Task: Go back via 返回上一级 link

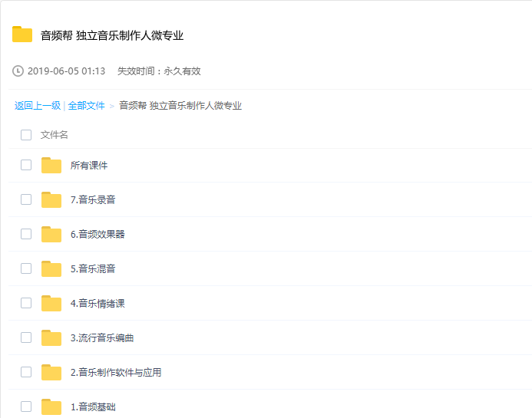Action: 38,106
